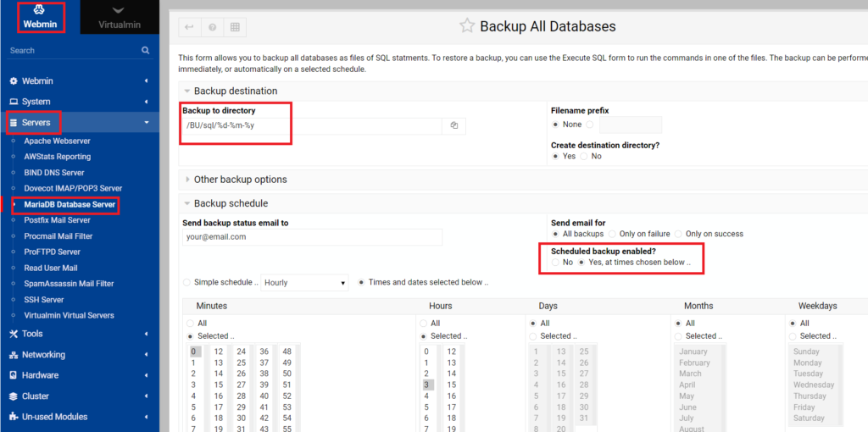Screen dimensions: 868x432
Task: Open Virtualmin Virtual Servers module
Action: point(69,315)
